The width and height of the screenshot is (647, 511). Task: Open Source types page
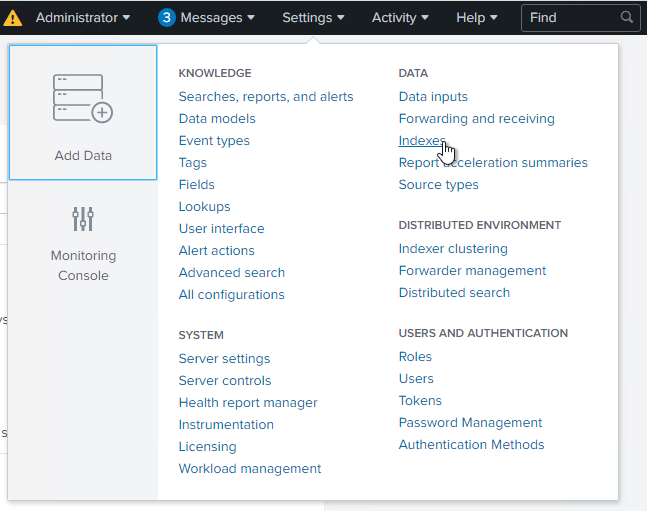click(438, 185)
